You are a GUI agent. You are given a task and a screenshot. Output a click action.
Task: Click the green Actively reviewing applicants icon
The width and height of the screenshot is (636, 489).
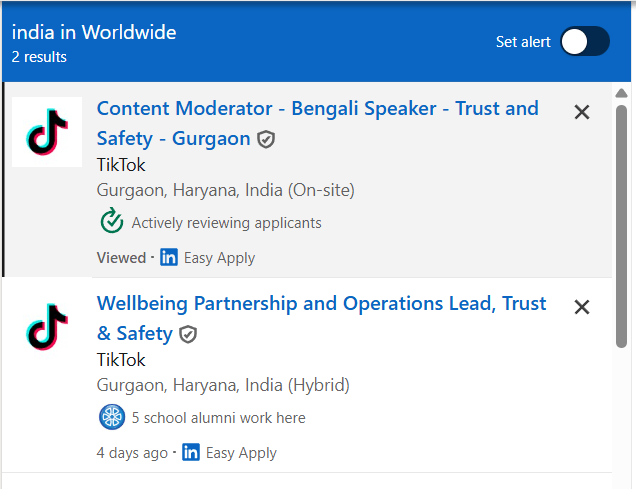click(x=111, y=222)
